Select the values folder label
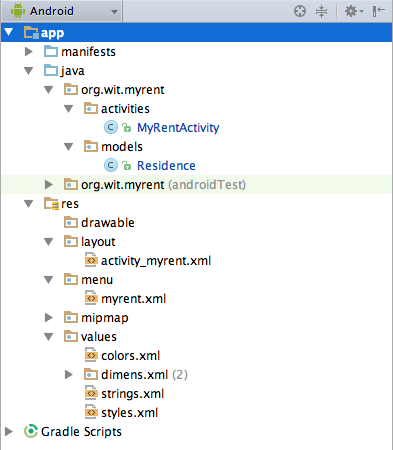Screen dimensions: 393x450 click(99, 337)
